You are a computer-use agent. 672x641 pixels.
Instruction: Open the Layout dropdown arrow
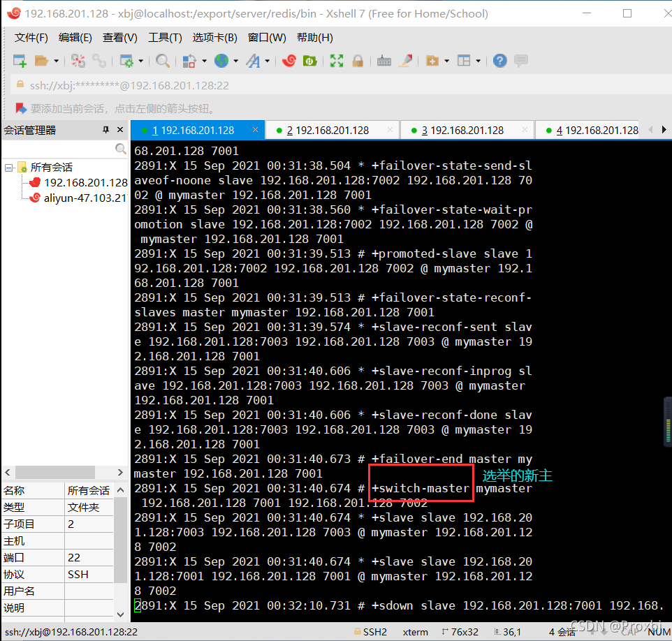pyautogui.click(x=479, y=61)
